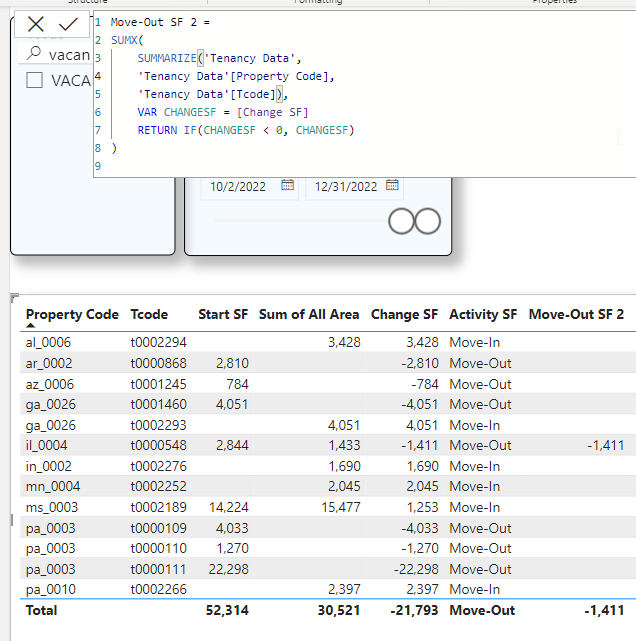Click total Change SF value -21,793

(x=414, y=610)
